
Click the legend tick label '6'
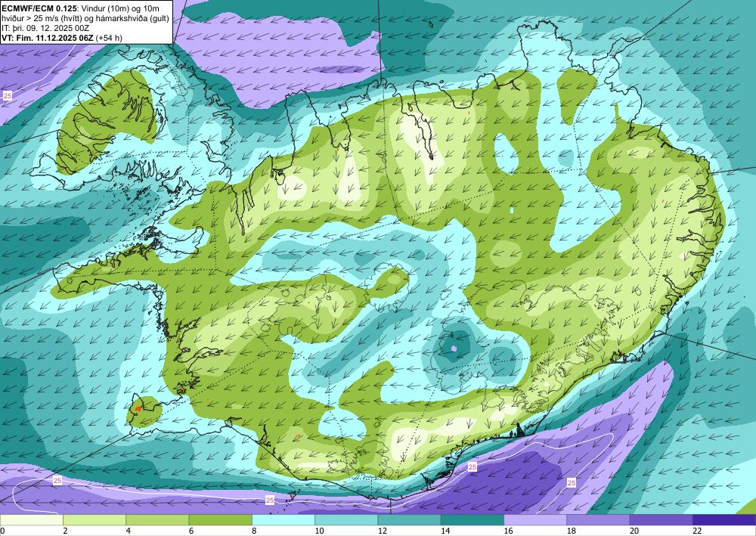[191, 531]
